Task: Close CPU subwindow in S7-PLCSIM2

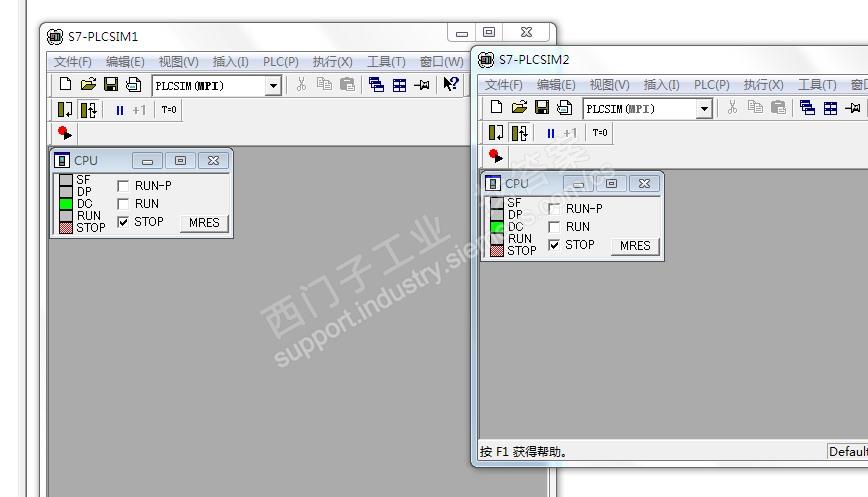Action: (x=644, y=184)
